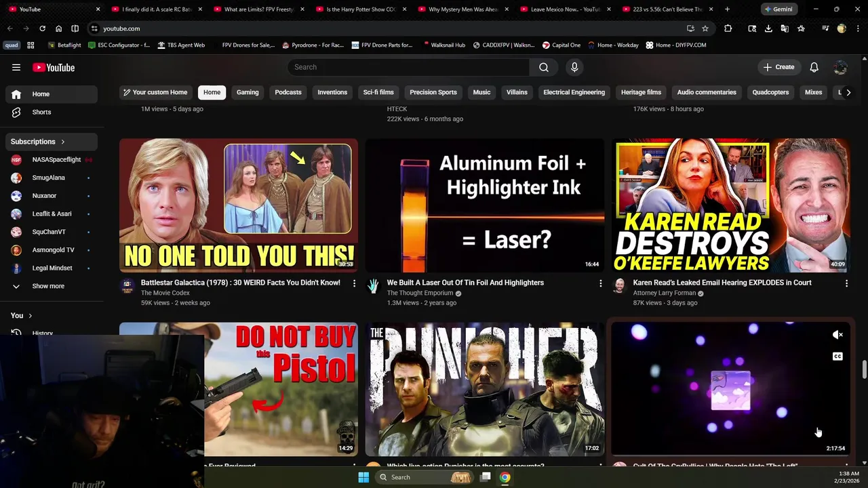Open the Windows Start menu
Image resolution: width=868 pixels, height=488 pixels.
[363, 477]
